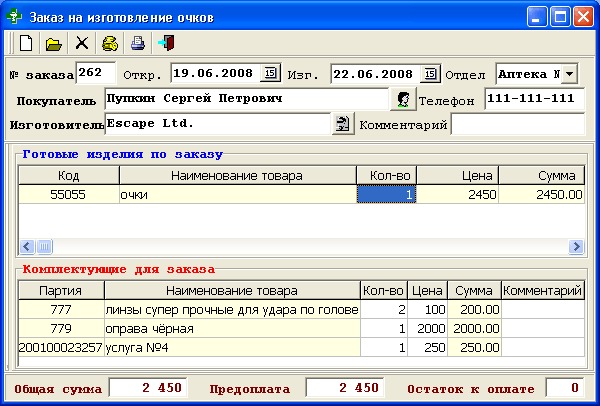Expand the Отдел dropdown list
Screen dimensions: 600x406
(x=569, y=74)
